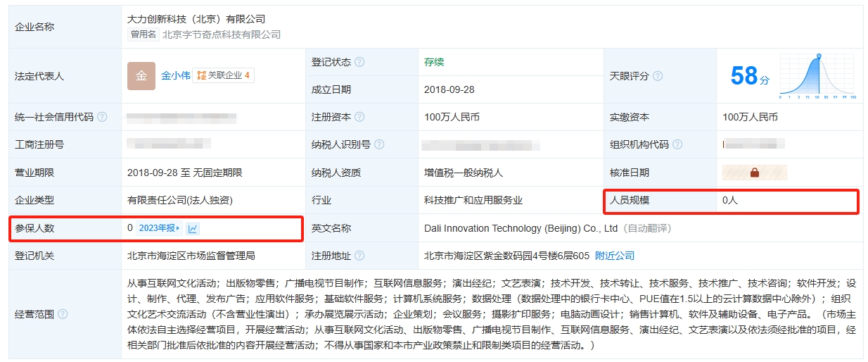The width and height of the screenshot is (868, 362).
Task: Open the 登记状态 help question-mark icon
Action: click(359, 62)
